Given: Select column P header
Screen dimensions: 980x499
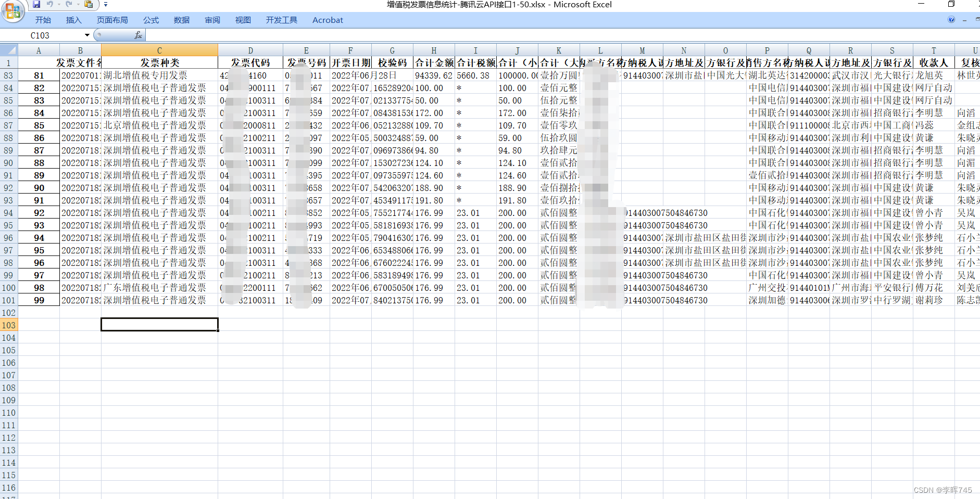Looking at the screenshot, I should (x=767, y=50).
